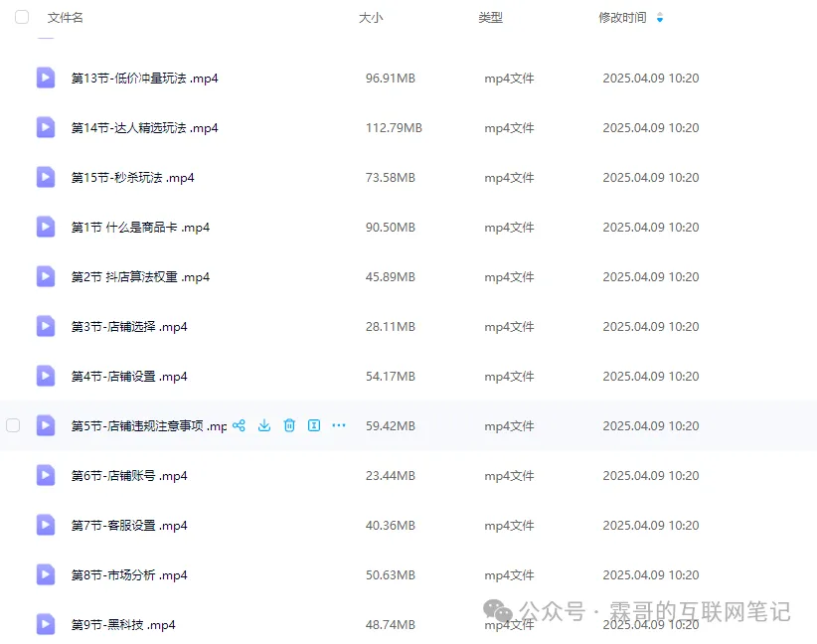
Task: Click video file icon for 第15节-秒杀玩法
Action: 46,177
